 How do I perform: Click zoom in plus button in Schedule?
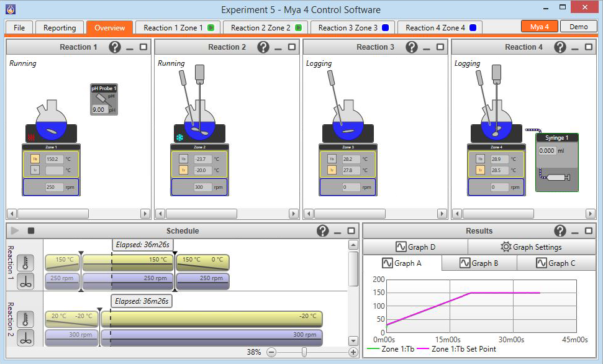coord(353,352)
